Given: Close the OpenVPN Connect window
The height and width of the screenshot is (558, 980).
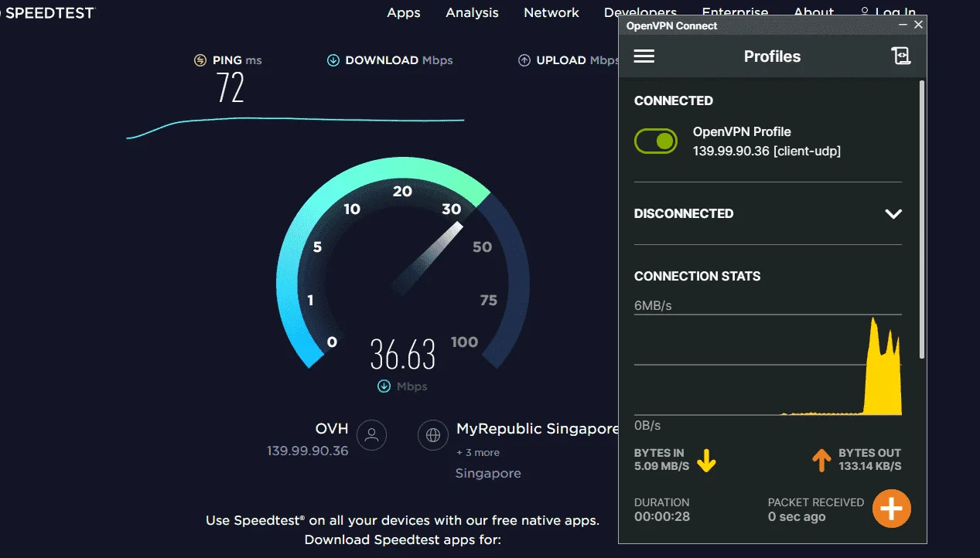Looking at the screenshot, I should pyautogui.click(x=918, y=25).
